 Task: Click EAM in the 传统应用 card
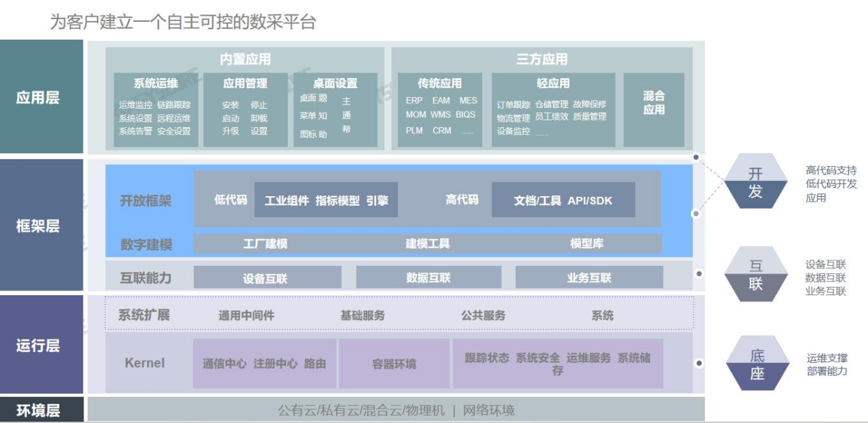click(x=441, y=100)
